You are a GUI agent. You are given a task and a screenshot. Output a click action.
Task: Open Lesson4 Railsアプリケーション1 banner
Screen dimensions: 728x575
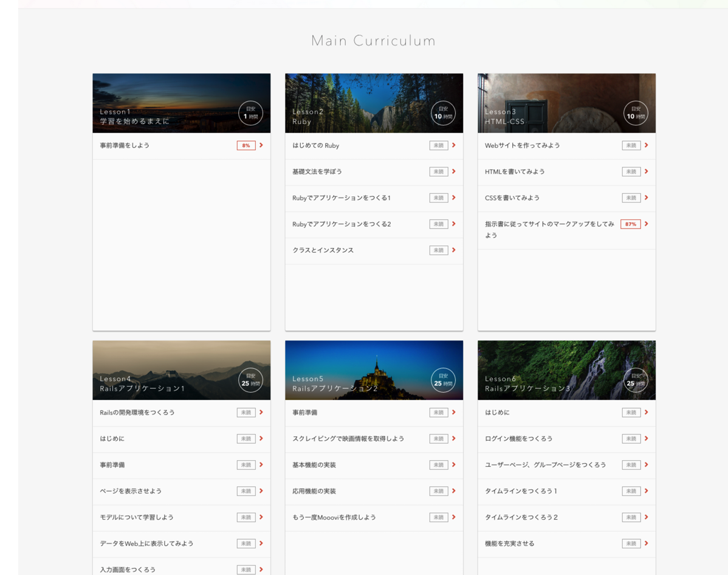182,370
